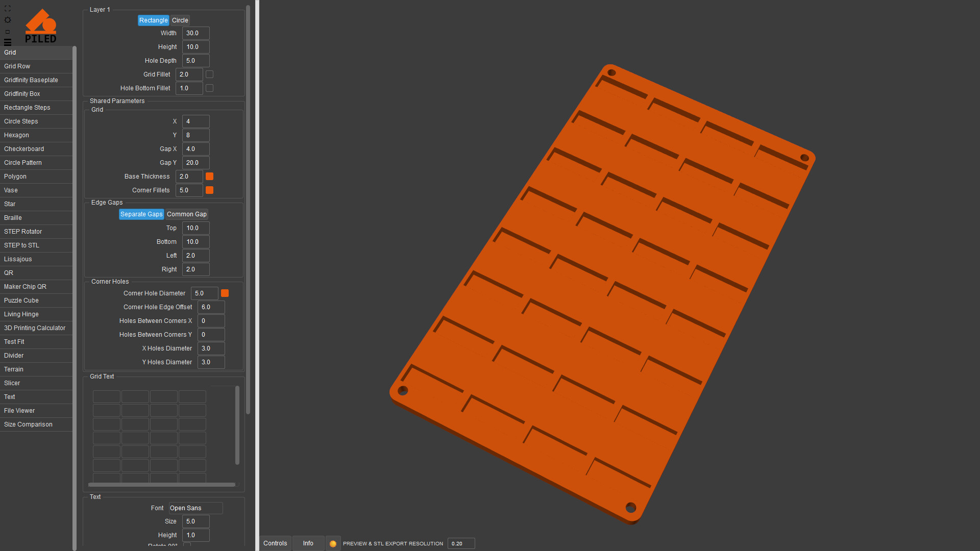The image size is (980, 551).
Task: Click the sun brightness icon
Action: pyautogui.click(x=8, y=20)
